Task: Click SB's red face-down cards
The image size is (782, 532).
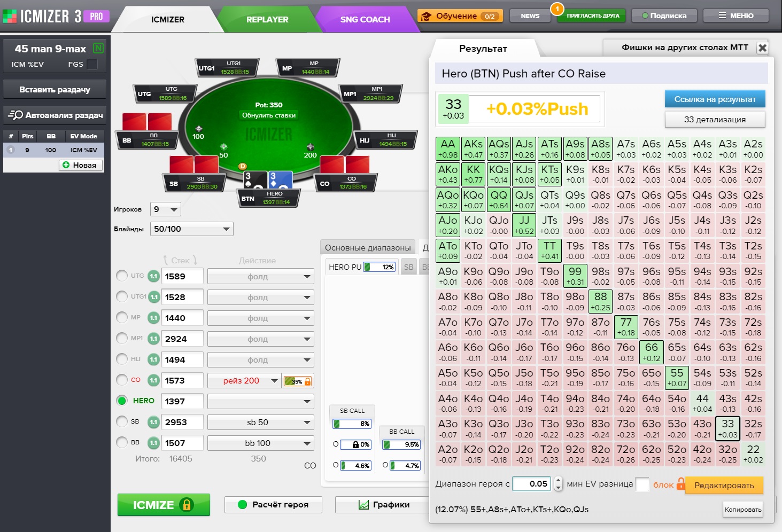Action: [x=193, y=164]
